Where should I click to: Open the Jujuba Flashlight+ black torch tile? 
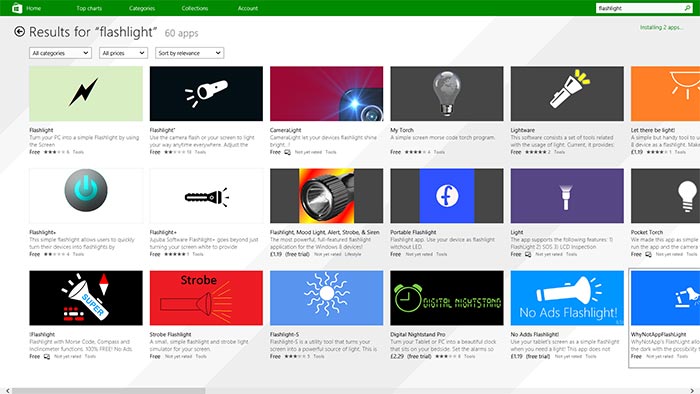206,196
